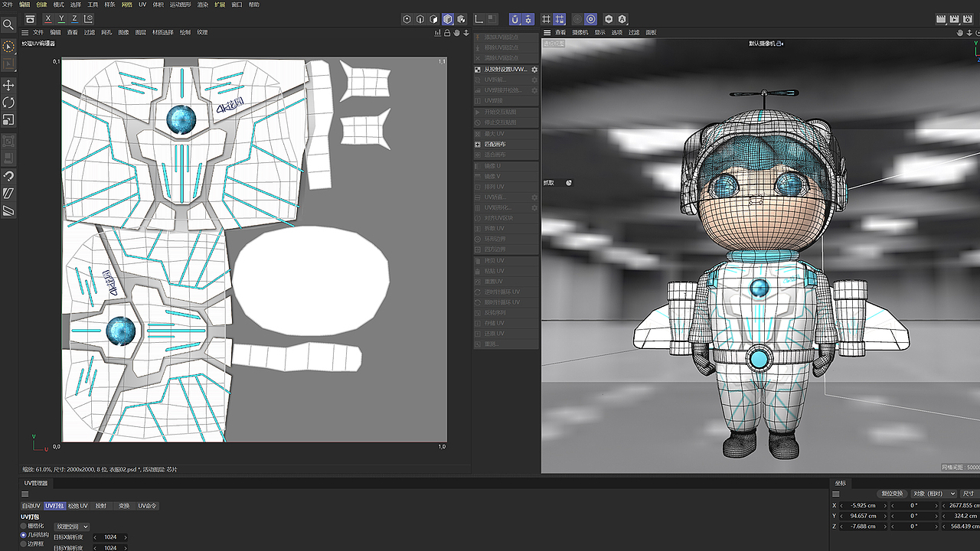Open the UV menu in main menu bar
This screenshot has height=551, width=980.
(142, 5)
